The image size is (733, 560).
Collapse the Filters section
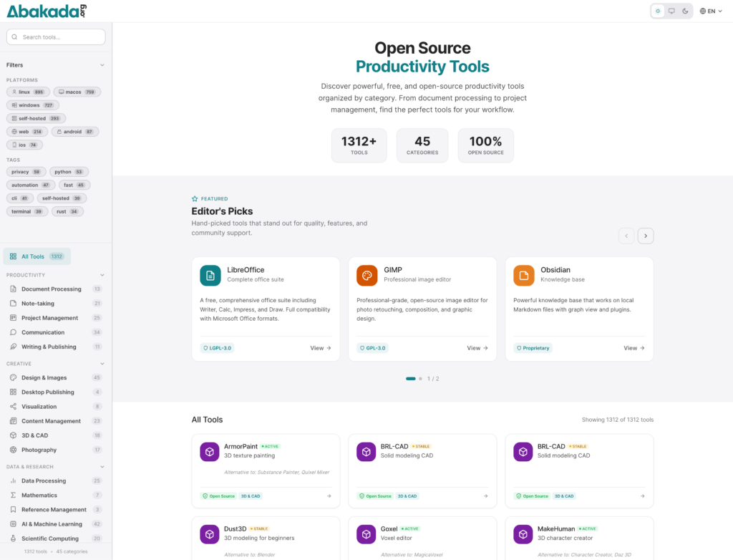click(x=102, y=65)
